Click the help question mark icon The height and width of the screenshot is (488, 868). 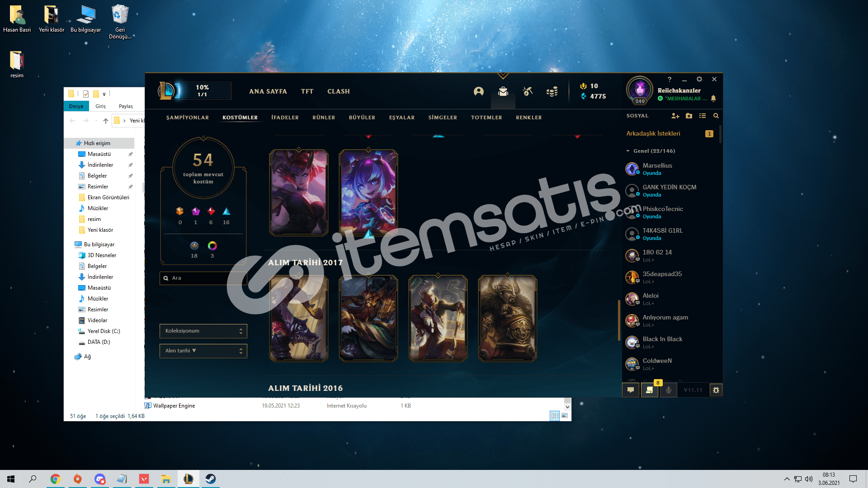[x=670, y=79]
